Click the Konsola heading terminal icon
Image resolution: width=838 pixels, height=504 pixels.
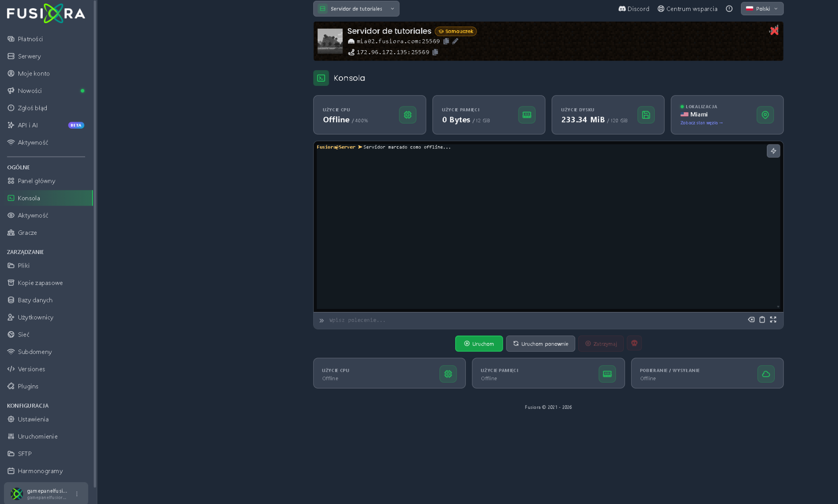(x=321, y=78)
